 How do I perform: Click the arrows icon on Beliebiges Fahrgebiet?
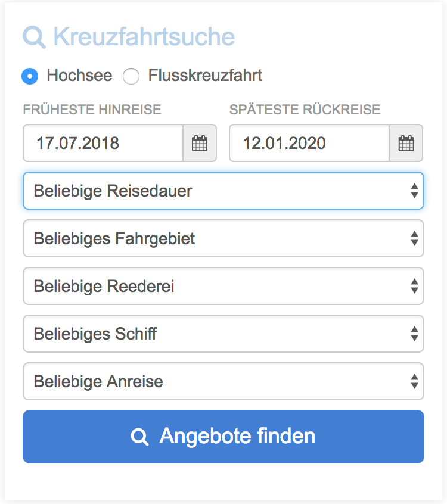pyautogui.click(x=414, y=238)
